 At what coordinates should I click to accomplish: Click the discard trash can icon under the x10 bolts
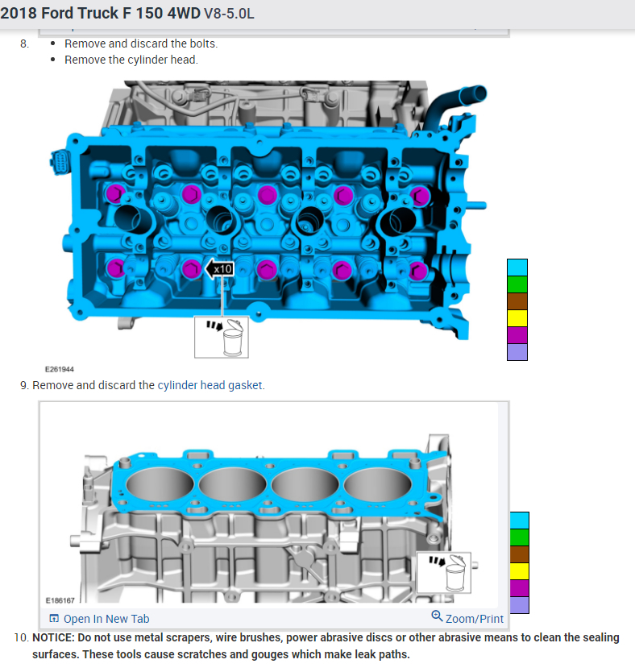222,337
